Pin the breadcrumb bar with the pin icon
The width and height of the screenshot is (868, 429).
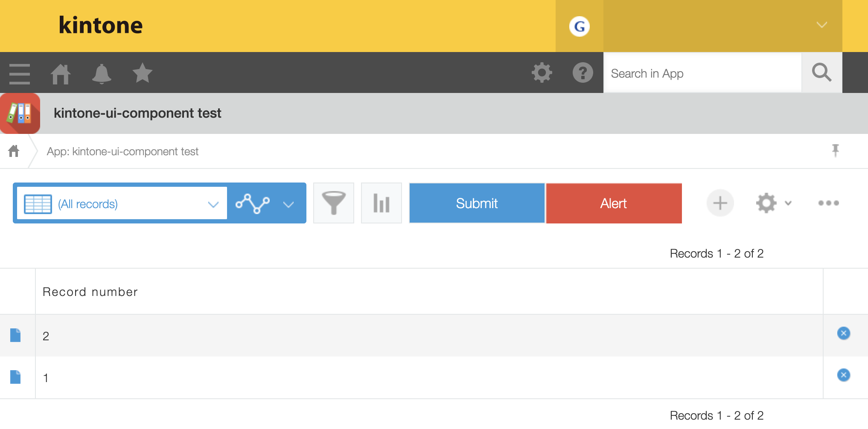point(836,151)
